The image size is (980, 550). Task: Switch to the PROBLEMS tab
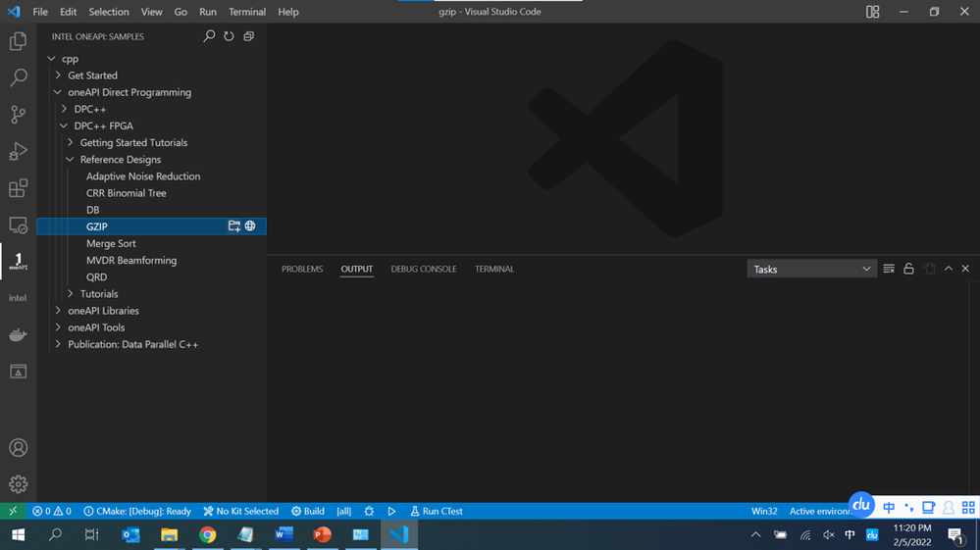coord(302,269)
